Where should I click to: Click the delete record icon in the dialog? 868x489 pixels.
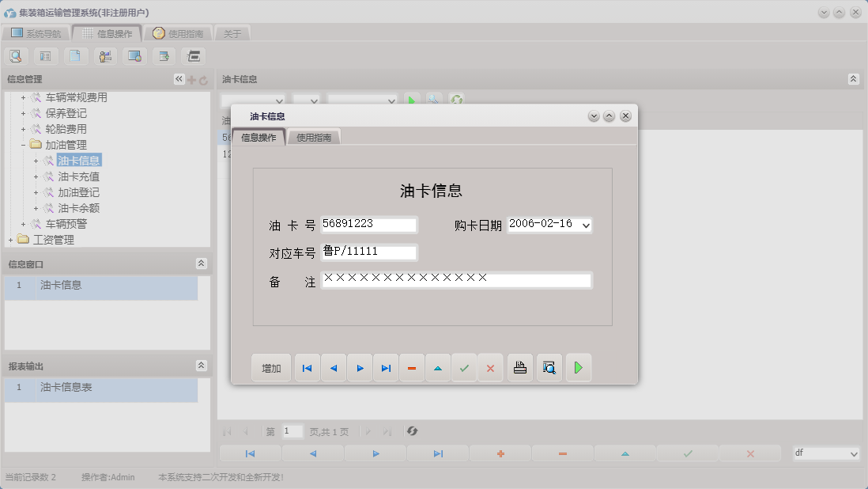pyautogui.click(x=412, y=367)
